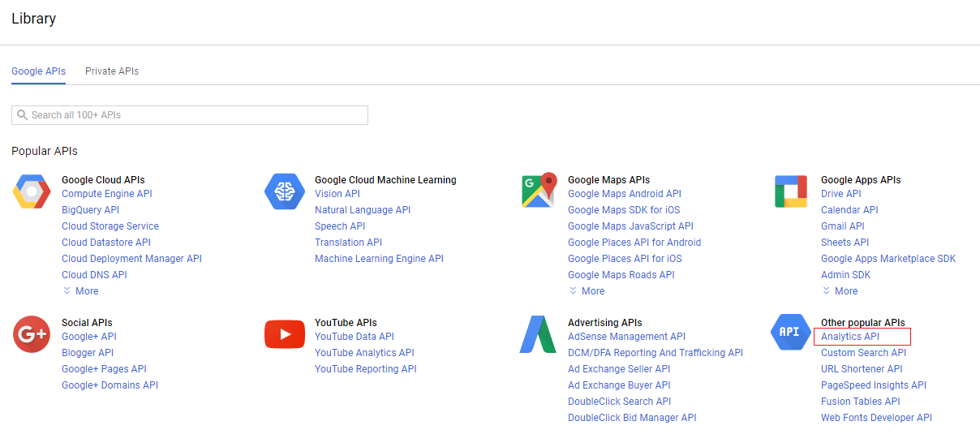Open DoubleClick Search API link

tap(620, 402)
